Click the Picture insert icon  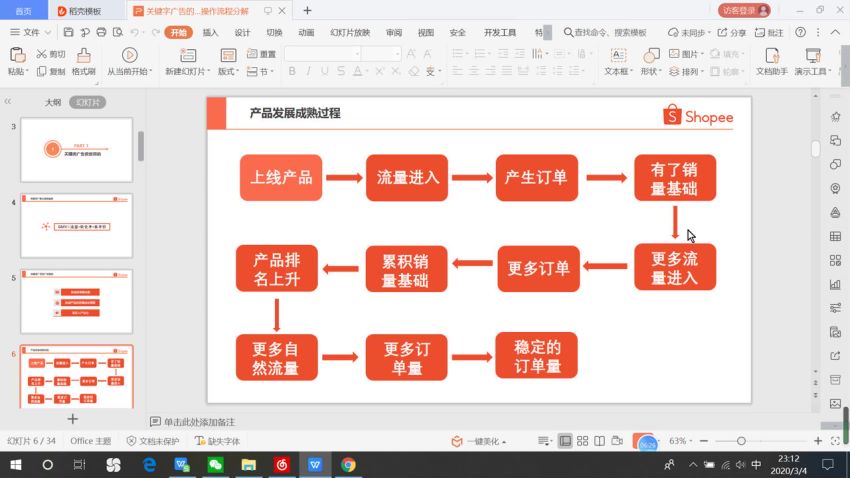point(674,54)
